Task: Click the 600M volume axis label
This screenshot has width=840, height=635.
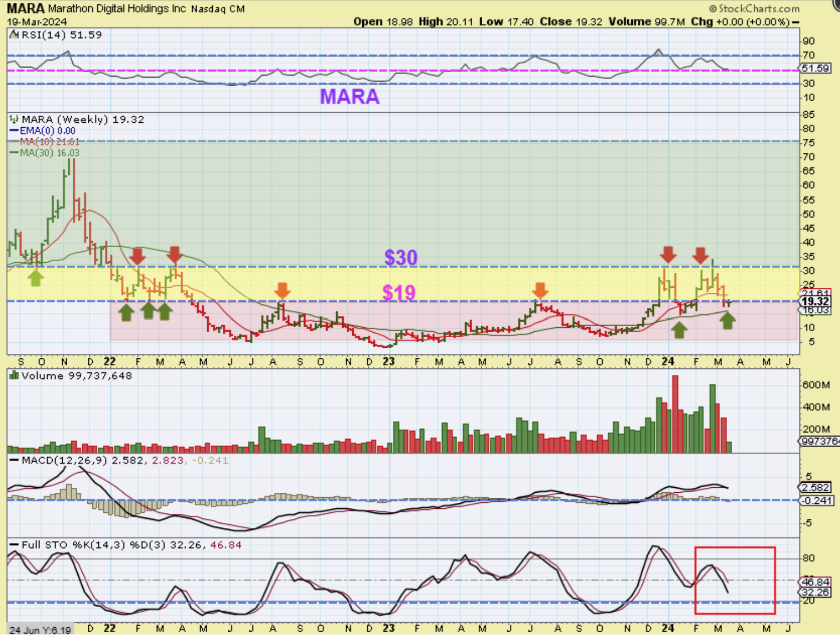Action: (x=816, y=385)
